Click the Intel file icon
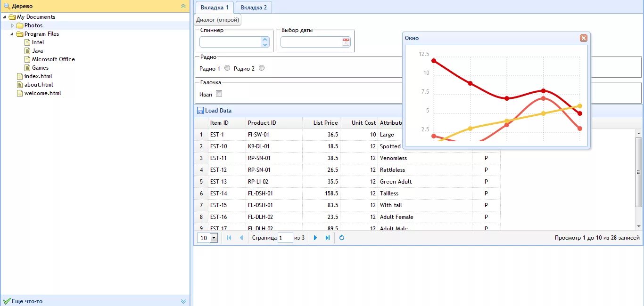Image resolution: width=644 pixels, height=306 pixels. (27, 42)
